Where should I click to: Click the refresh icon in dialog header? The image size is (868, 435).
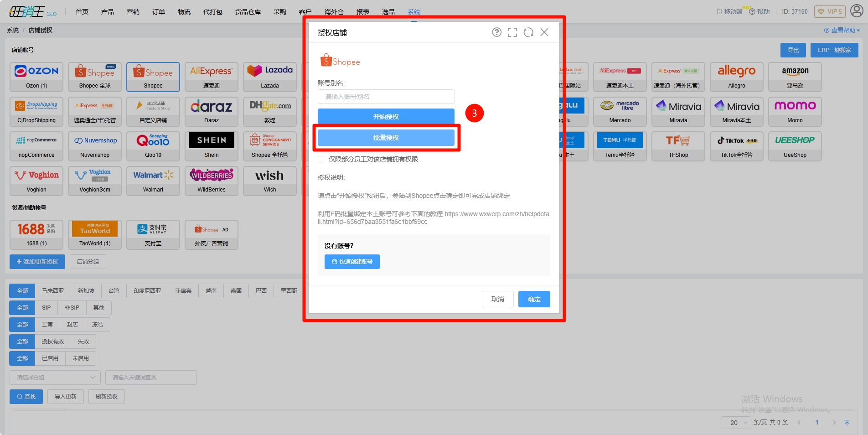click(x=528, y=32)
